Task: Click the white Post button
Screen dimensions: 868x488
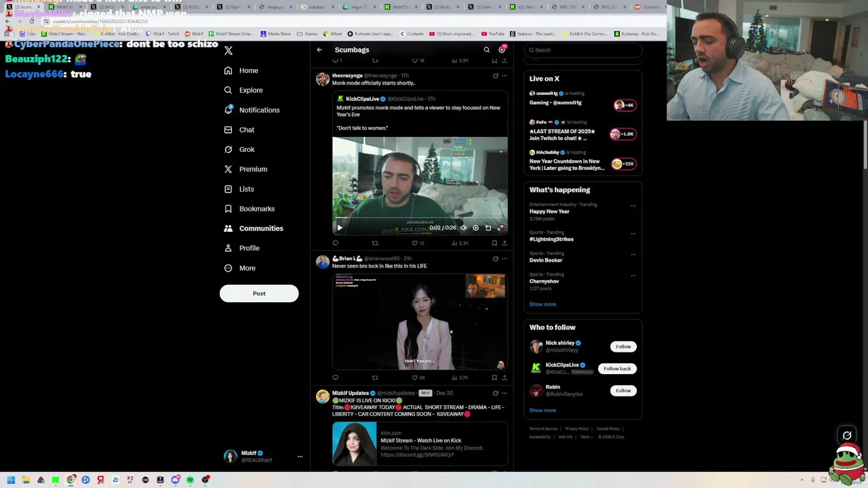Action: pyautogui.click(x=259, y=293)
